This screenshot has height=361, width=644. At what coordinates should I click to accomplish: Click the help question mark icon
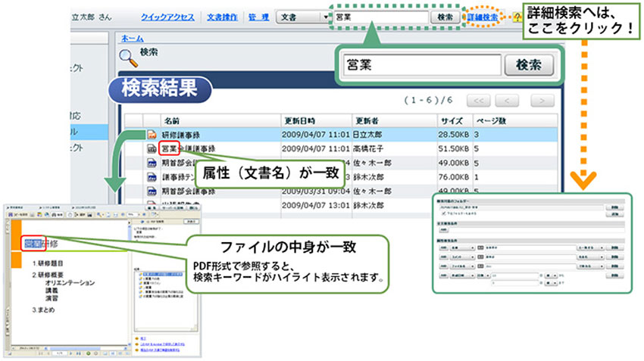point(517,17)
